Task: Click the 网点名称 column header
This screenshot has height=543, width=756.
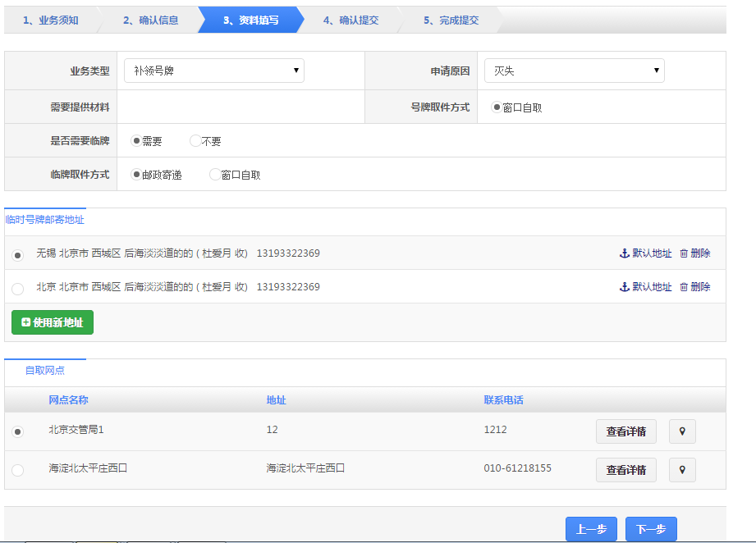Action: (68, 400)
